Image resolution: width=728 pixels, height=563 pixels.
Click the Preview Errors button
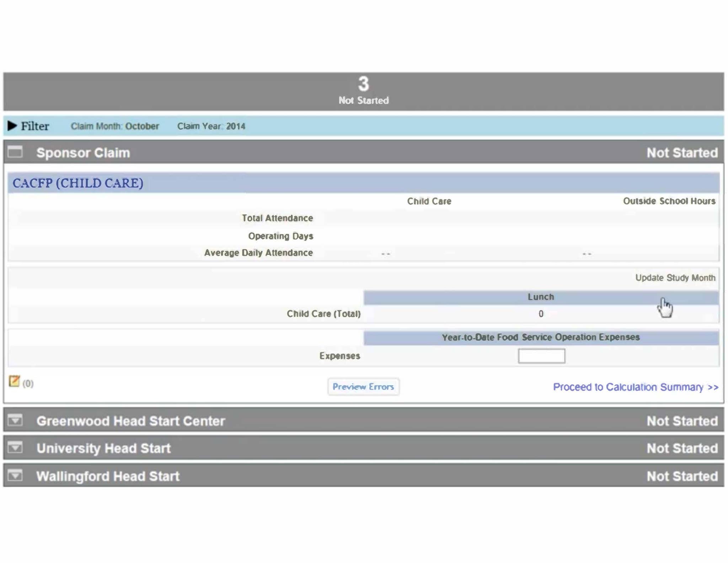pos(363,387)
